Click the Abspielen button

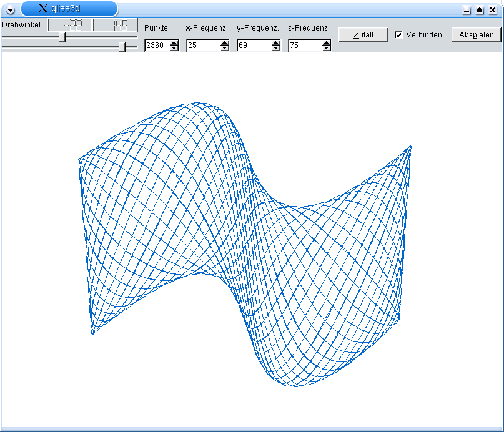(476, 35)
